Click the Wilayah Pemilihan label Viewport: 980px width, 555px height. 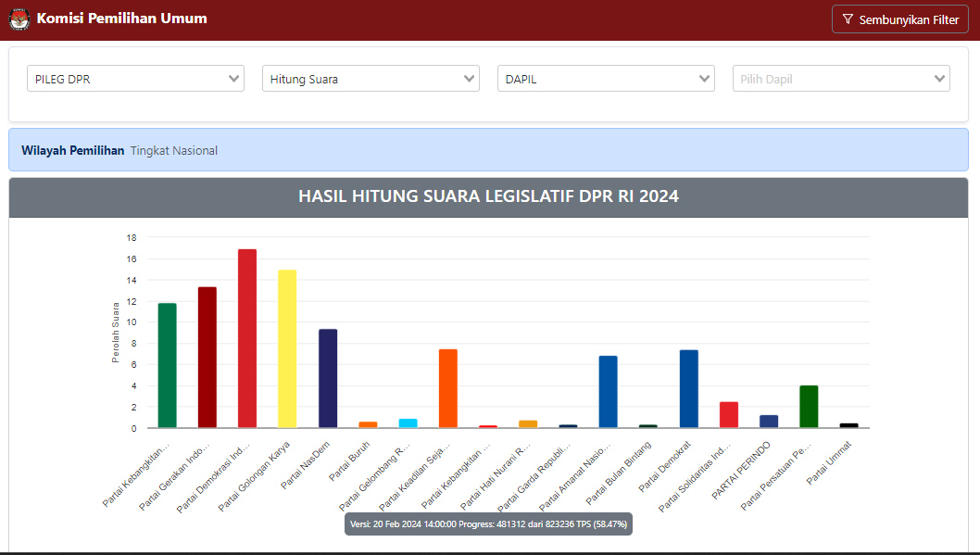[x=72, y=151]
